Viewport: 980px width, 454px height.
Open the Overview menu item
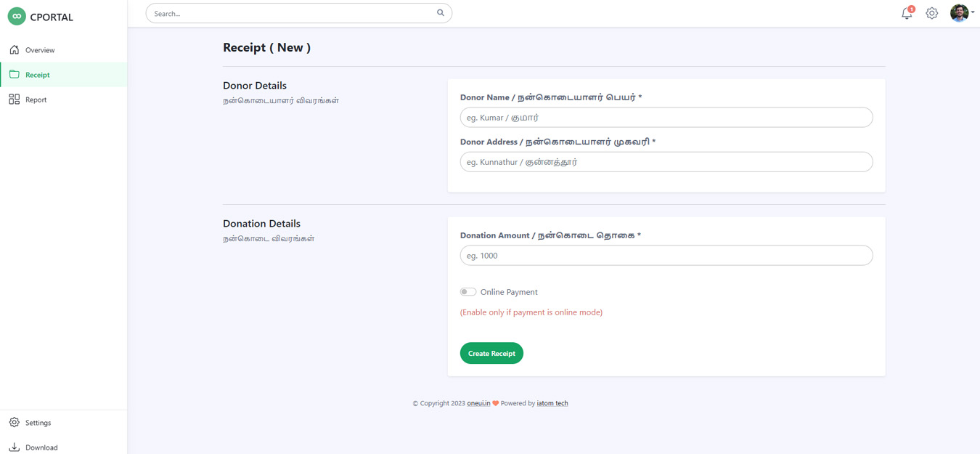(40, 50)
